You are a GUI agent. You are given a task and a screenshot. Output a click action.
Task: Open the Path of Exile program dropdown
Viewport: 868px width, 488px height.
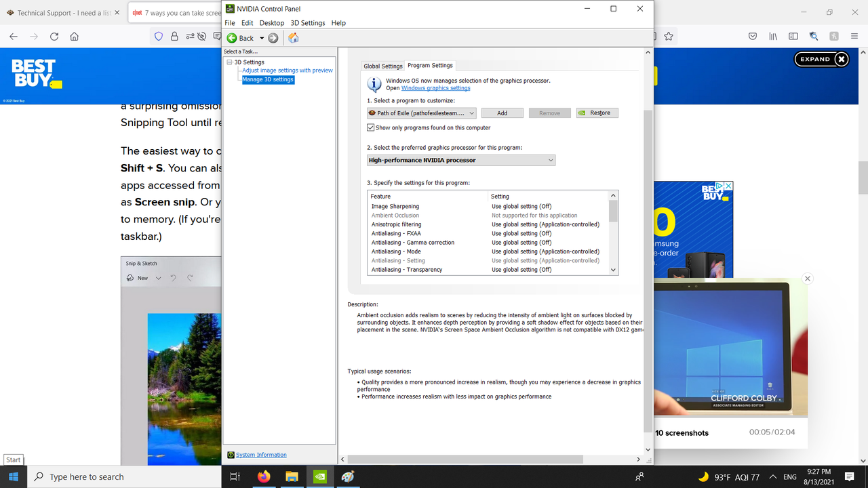point(422,113)
